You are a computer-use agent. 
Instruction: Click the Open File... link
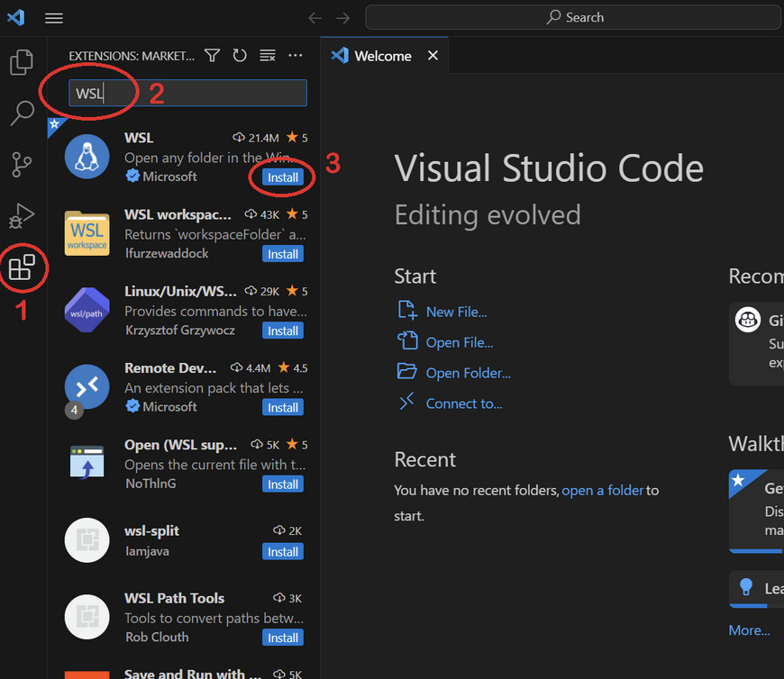click(x=460, y=343)
